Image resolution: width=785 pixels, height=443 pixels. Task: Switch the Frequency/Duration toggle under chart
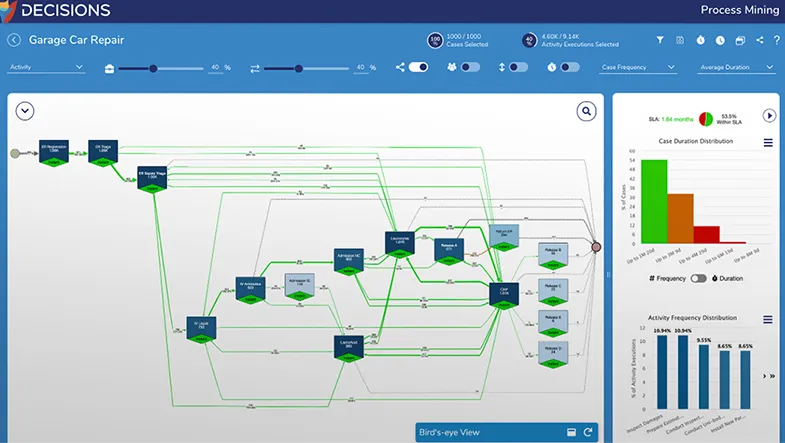698,278
